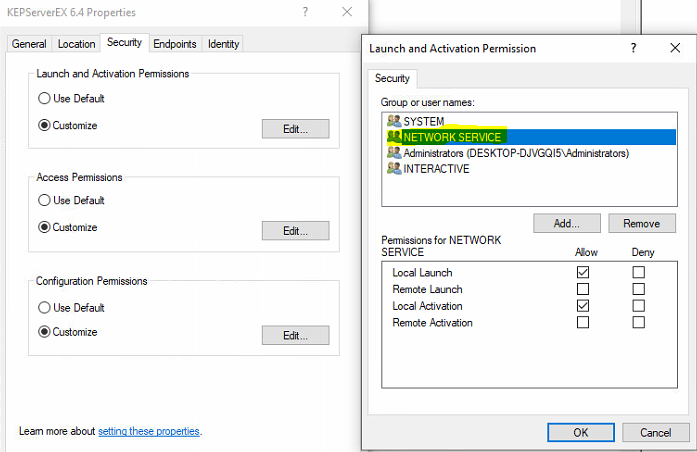Click the Remote Launch permission label

click(x=427, y=289)
